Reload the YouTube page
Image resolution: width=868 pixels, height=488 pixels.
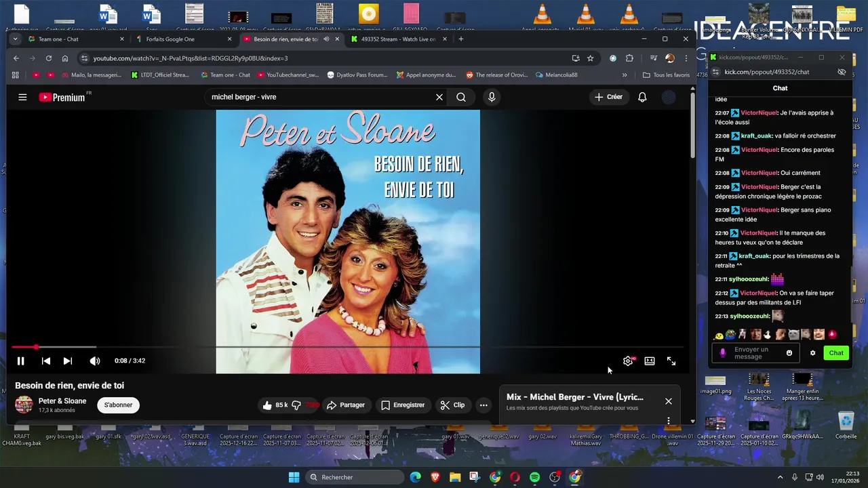(49, 58)
